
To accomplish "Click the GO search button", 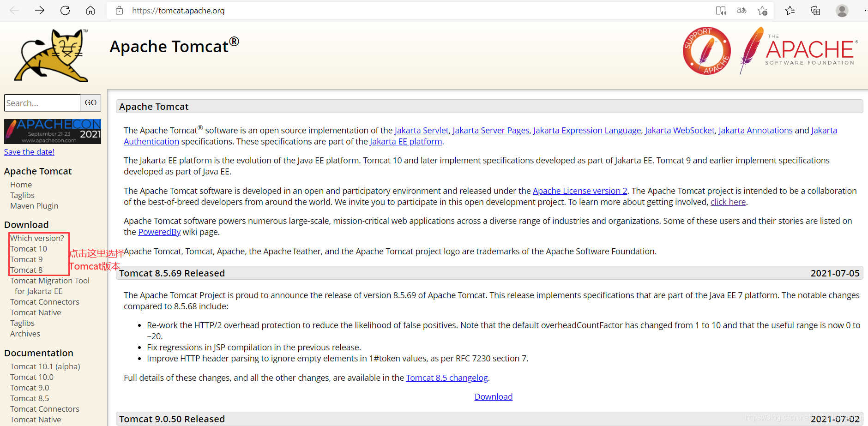I will tap(90, 103).
